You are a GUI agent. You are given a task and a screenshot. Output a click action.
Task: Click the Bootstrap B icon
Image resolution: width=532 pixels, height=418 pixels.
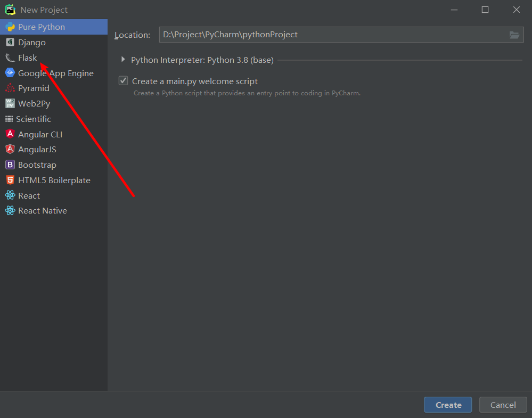point(10,165)
